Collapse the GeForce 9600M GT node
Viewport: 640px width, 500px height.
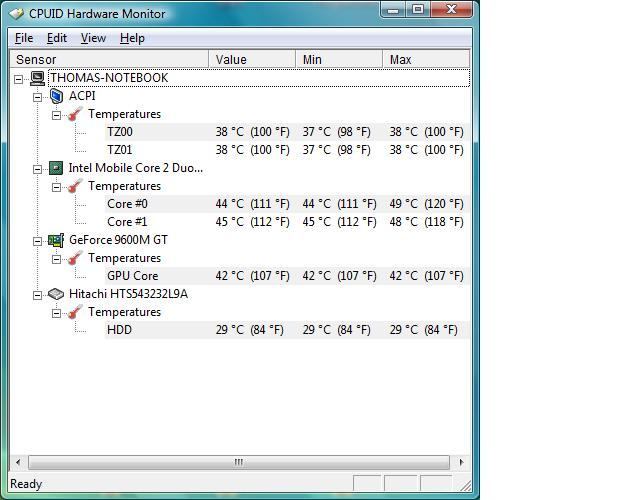tap(38, 241)
